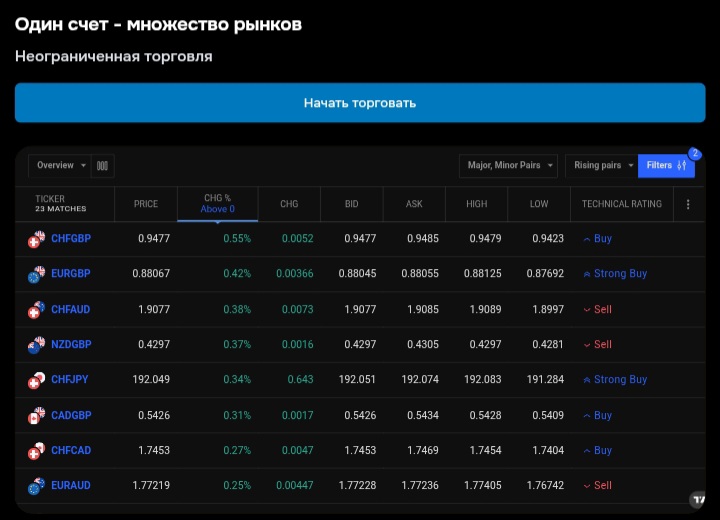
Task: Click the Strong Buy rating for EURGBP
Action: coord(620,274)
